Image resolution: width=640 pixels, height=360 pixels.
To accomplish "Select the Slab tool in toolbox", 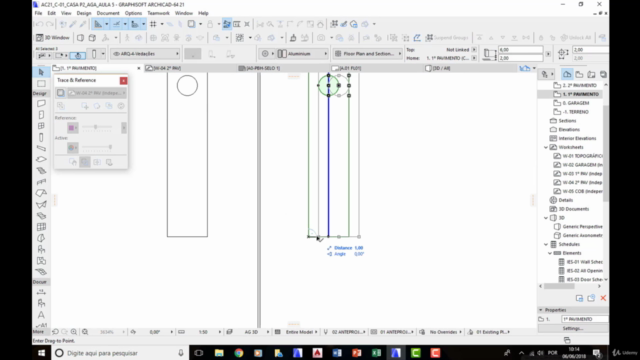I will pos(41,160).
